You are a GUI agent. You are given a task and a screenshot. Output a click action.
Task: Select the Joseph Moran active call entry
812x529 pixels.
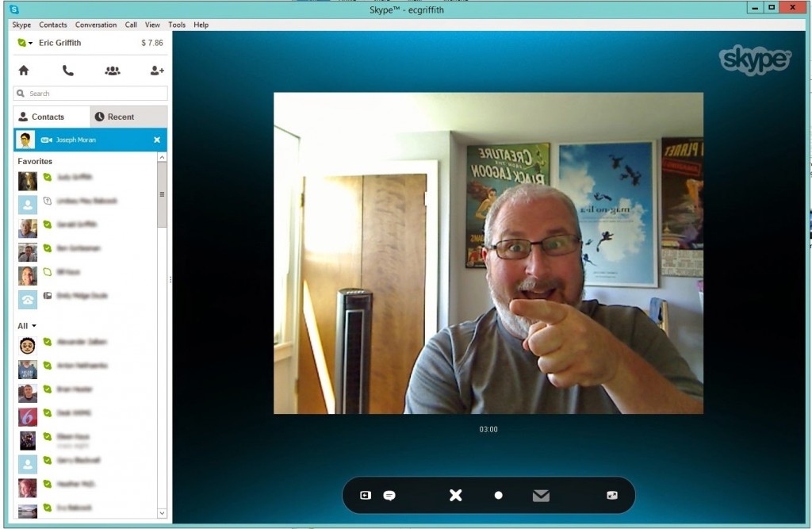click(90, 140)
